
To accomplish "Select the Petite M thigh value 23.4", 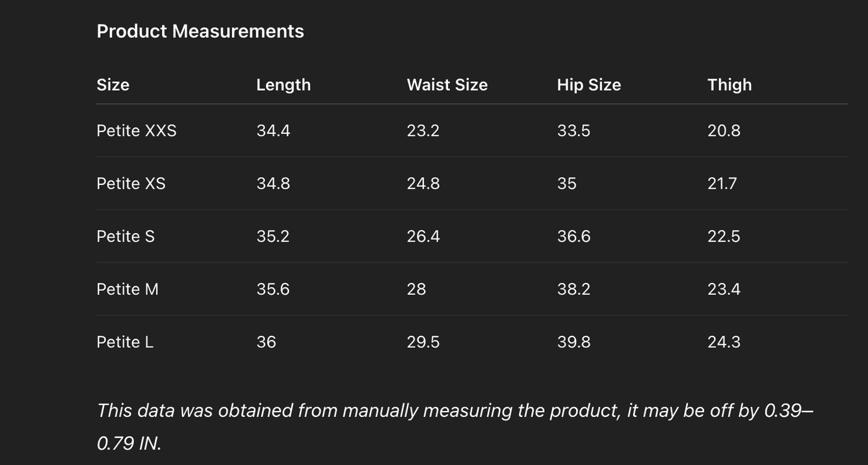I will 724,289.
